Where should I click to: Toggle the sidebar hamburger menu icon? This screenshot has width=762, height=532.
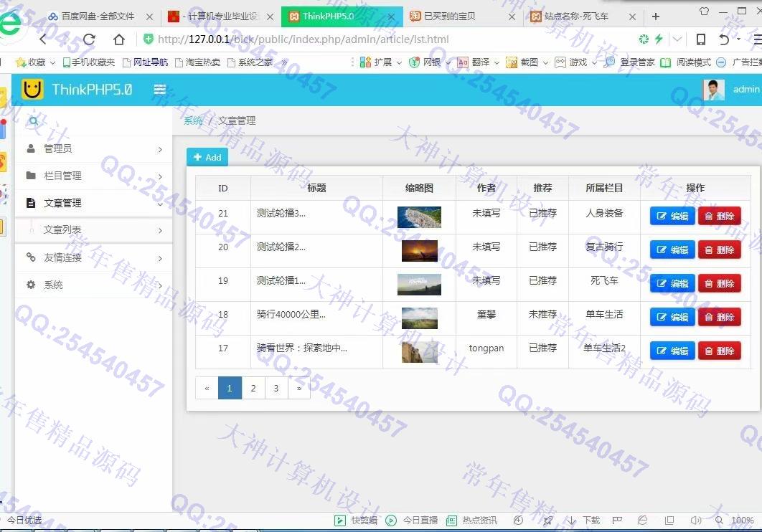coord(160,90)
